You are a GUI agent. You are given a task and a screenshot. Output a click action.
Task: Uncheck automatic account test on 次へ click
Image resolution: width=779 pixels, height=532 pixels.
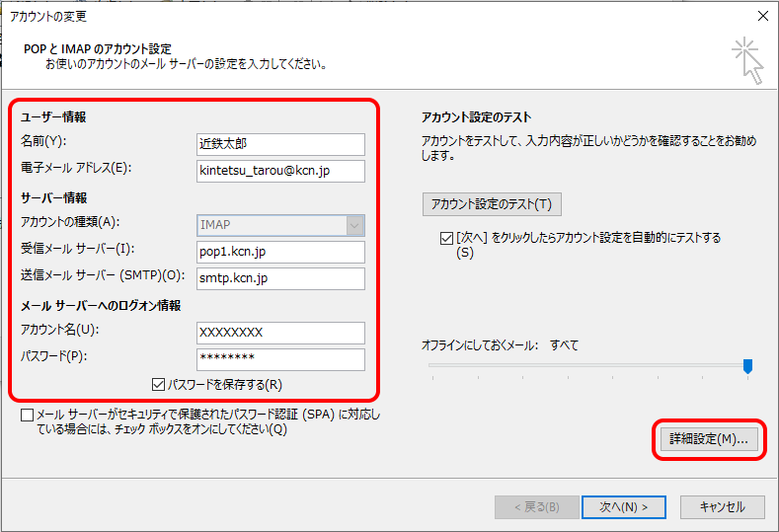446,238
